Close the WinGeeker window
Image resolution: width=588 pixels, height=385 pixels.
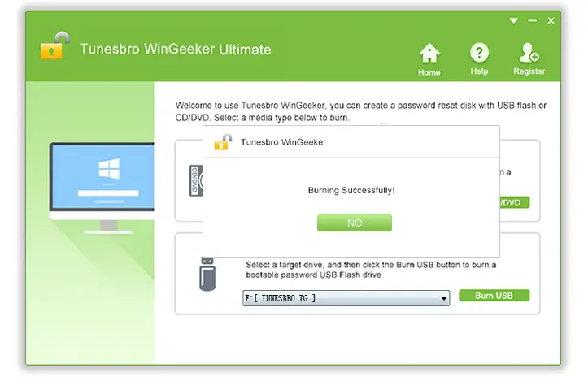click(551, 21)
